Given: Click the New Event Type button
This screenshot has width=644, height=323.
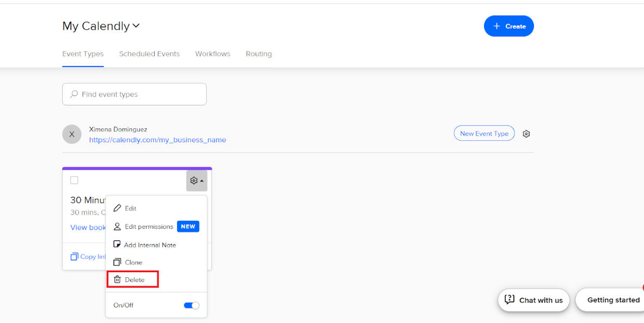Looking at the screenshot, I should 484,133.
